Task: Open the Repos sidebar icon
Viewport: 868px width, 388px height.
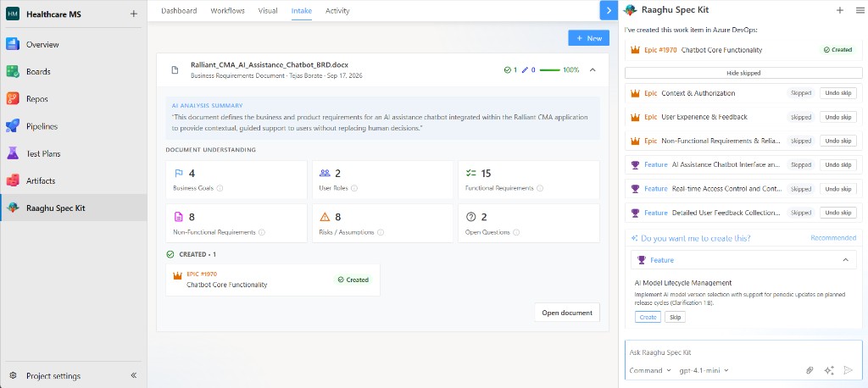Action: [13, 99]
